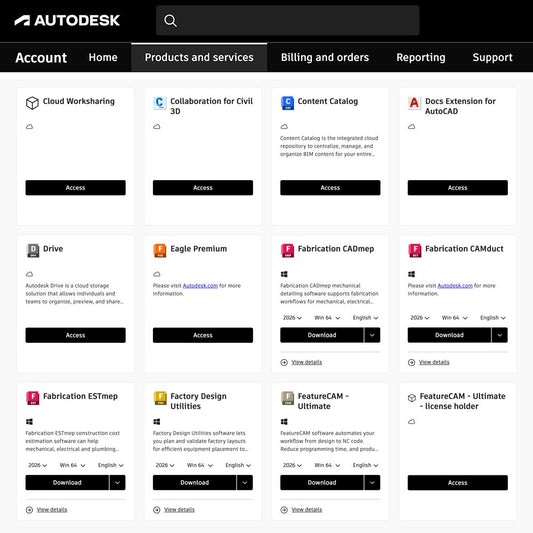Click the Content Catalog product icon
This screenshot has width=533, height=533.
pos(287,103)
